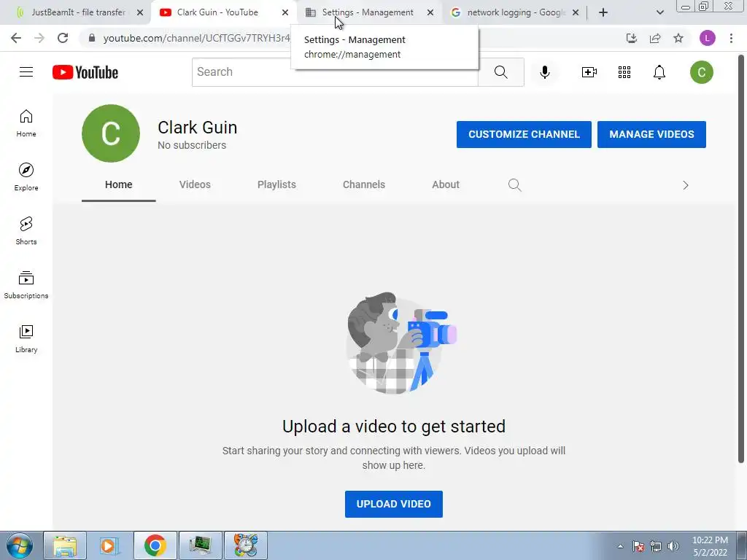Click the page vertical scrollbar
Viewport: 747px width, 560px height.
(741, 259)
